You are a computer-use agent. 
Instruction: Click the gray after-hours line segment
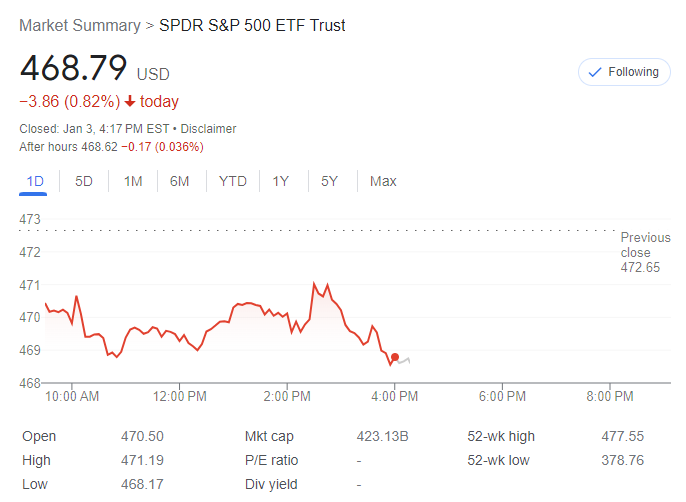tap(404, 360)
